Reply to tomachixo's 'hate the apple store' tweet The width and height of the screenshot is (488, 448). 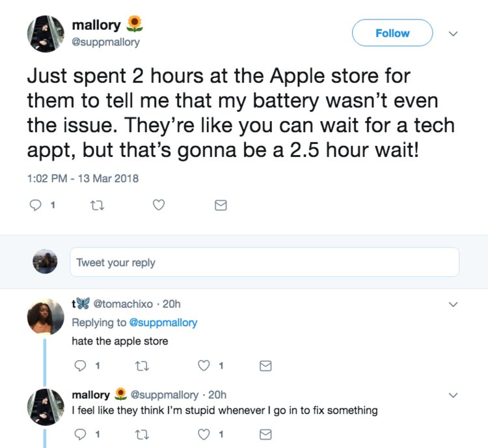tap(80, 366)
